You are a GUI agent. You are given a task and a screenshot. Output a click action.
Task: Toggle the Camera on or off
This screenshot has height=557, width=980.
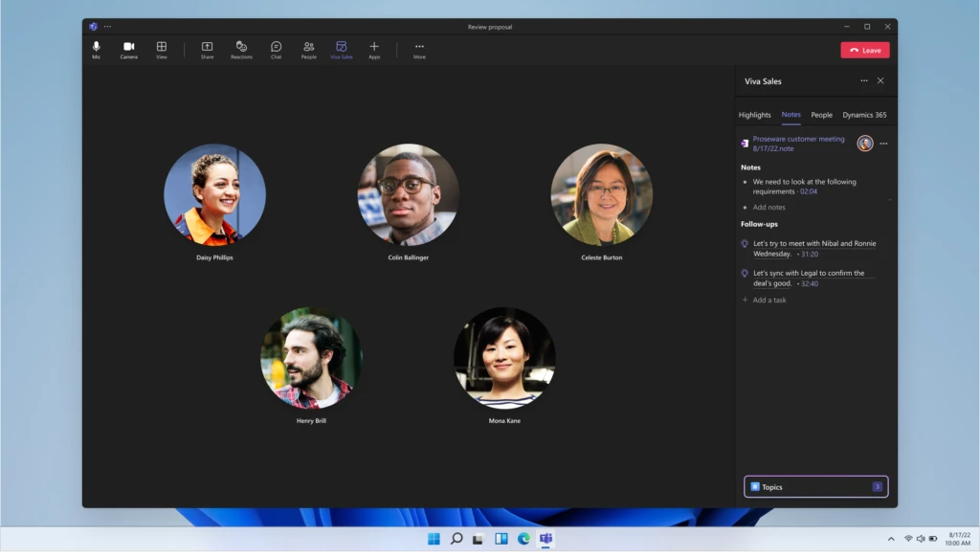pyautogui.click(x=128, y=49)
